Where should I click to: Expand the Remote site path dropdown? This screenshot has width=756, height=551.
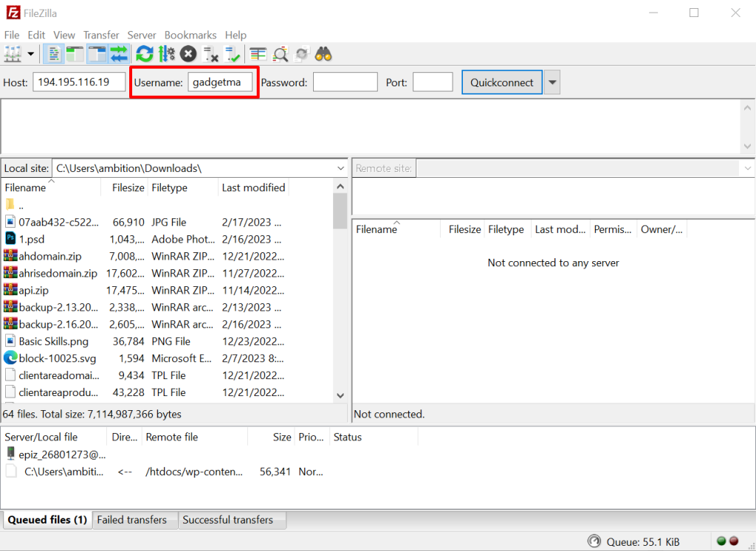pos(747,168)
